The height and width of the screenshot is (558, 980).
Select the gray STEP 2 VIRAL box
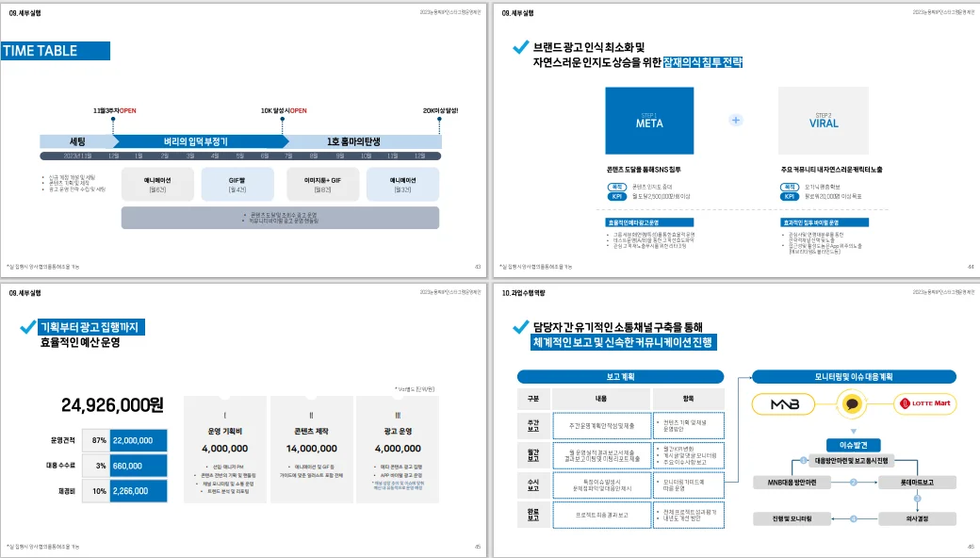(823, 120)
